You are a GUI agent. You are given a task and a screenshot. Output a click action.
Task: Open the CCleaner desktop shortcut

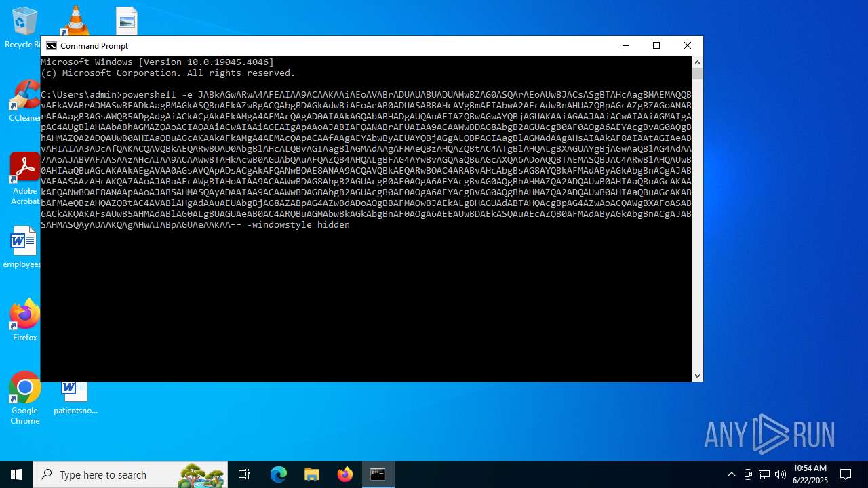pos(23,102)
